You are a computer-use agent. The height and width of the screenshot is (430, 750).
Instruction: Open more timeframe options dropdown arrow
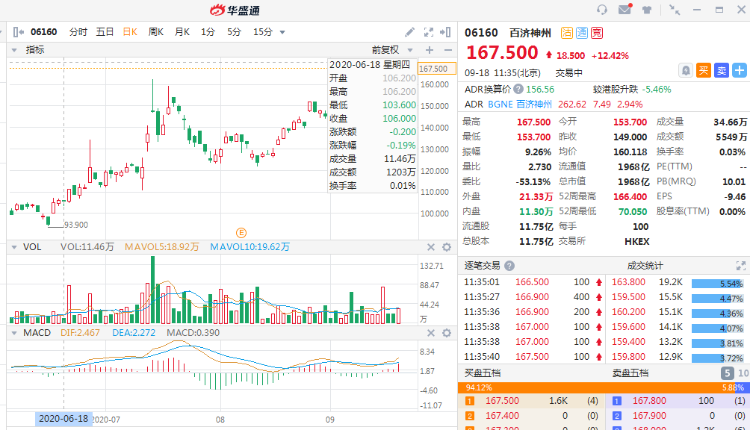[282, 33]
